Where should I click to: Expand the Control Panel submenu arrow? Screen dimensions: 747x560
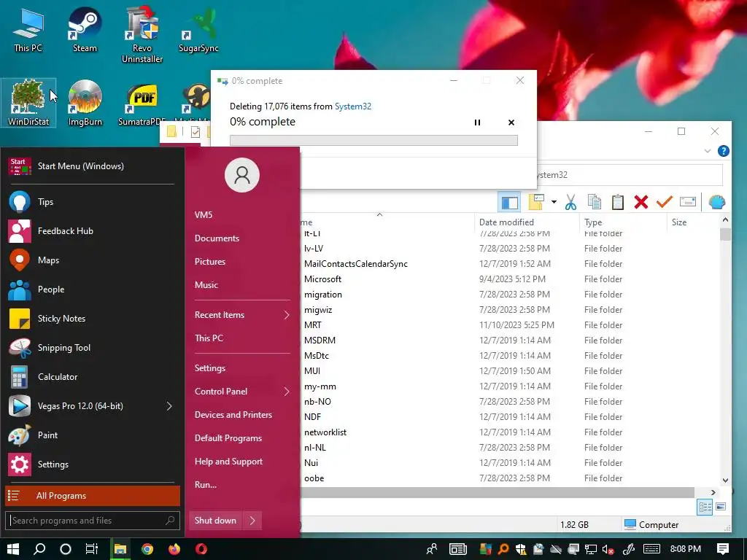coord(287,392)
